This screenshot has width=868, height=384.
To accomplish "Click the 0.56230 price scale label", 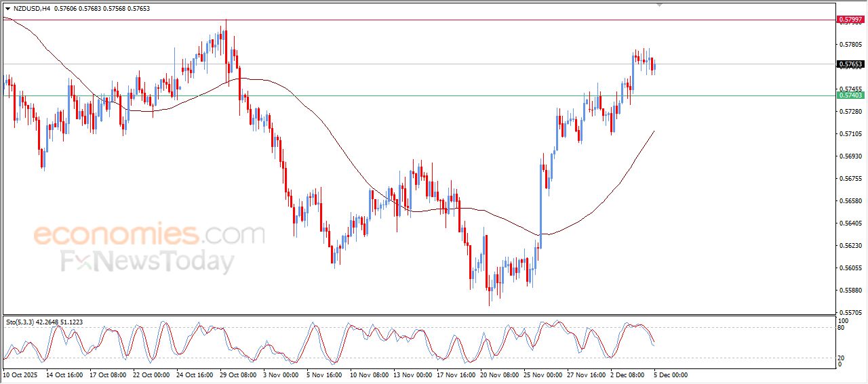I will [x=850, y=246].
